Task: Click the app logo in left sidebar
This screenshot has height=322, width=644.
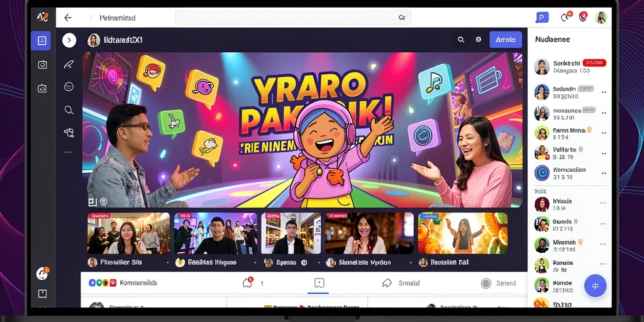Action: 43,17
